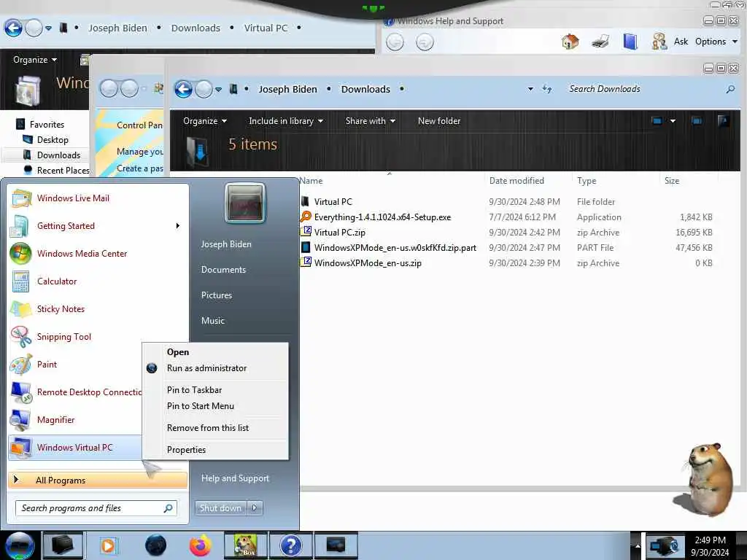747x560 pixels.
Task: Open Organize dropdown in Virtual PC window
Action: coord(35,60)
